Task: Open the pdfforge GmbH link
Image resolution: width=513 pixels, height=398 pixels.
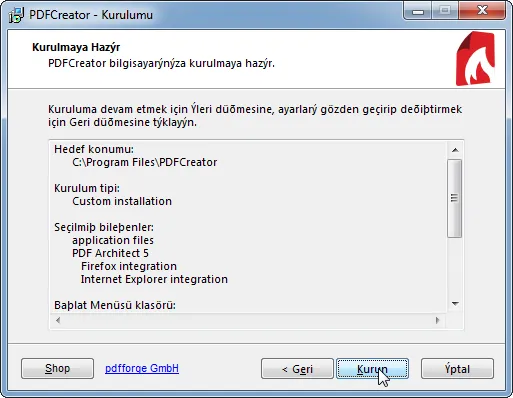Action: coord(142,368)
